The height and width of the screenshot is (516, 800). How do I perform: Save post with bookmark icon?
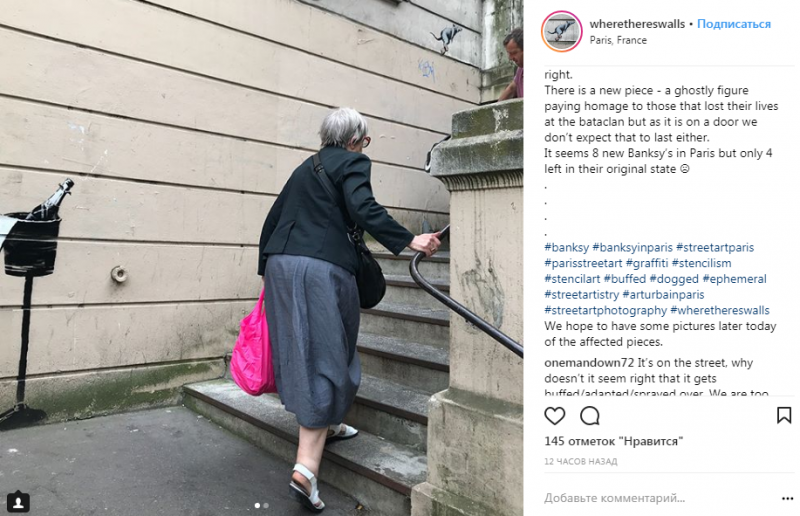point(784,415)
